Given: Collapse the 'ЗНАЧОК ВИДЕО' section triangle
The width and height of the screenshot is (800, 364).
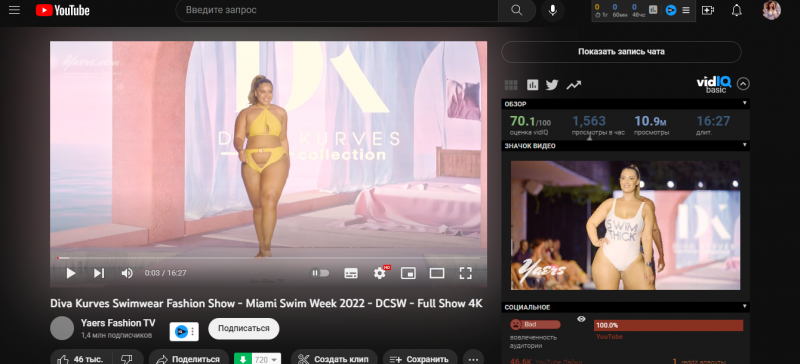Looking at the screenshot, I should pyautogui.click(x=744, y=145).
